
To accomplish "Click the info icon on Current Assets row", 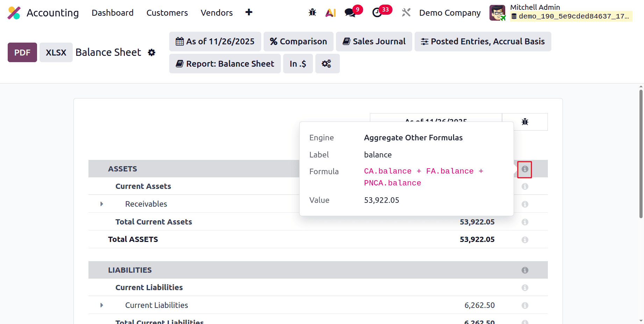I will (x=525, y=186).
